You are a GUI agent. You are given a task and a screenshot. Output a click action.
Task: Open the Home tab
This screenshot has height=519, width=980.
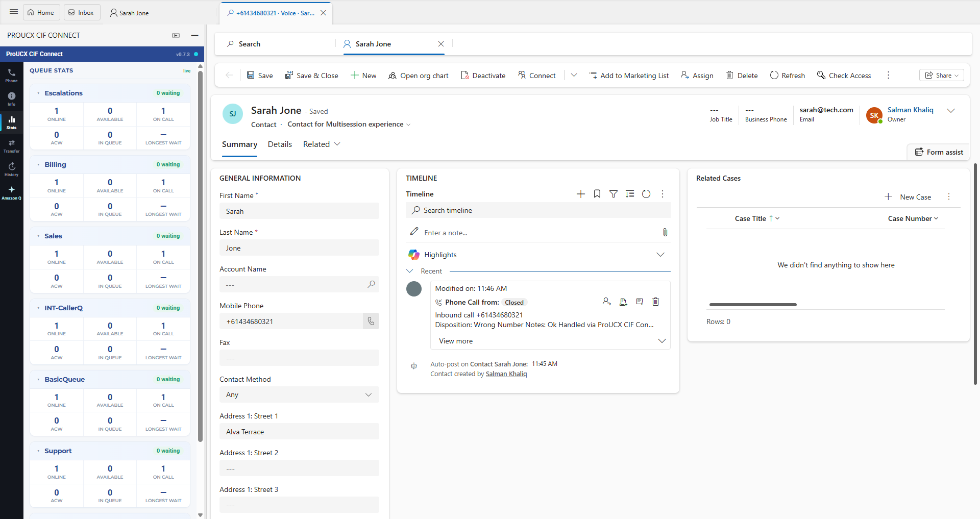41,12
